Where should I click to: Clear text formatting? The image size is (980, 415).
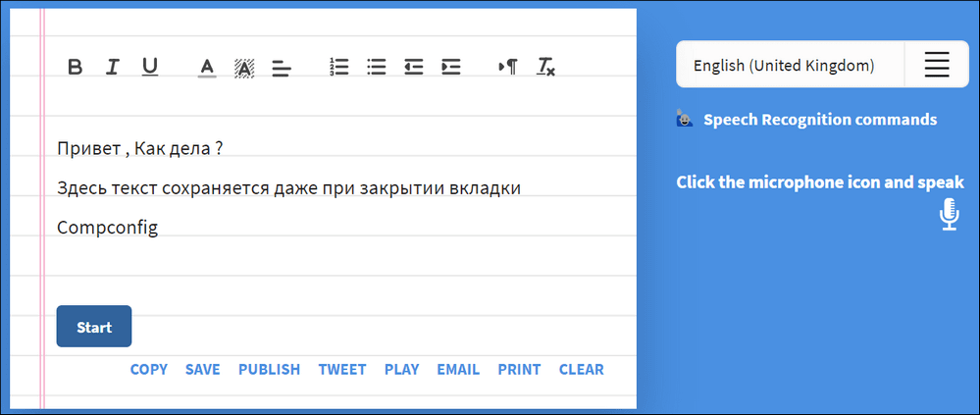coord(545,67)
